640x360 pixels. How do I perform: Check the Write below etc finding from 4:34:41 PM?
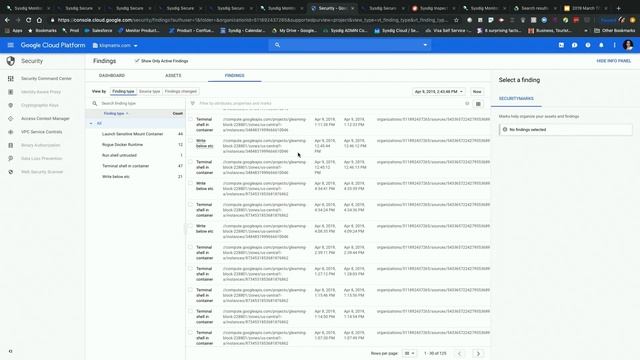point(191,183)
